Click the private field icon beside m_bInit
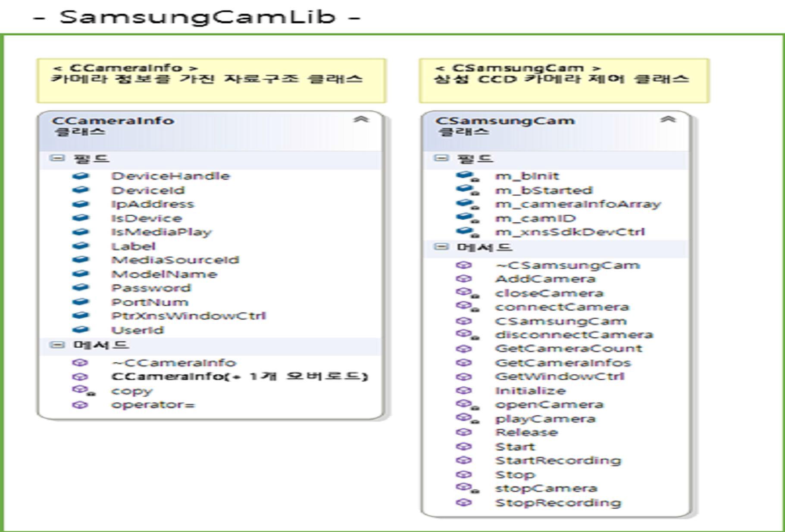This screenshot has height=532, width=785. (468, 176)
